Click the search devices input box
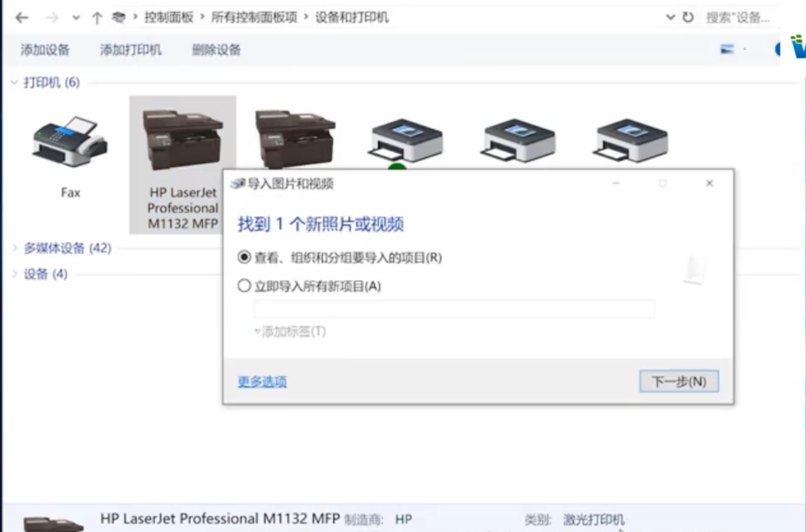 [x=739, y=18]
